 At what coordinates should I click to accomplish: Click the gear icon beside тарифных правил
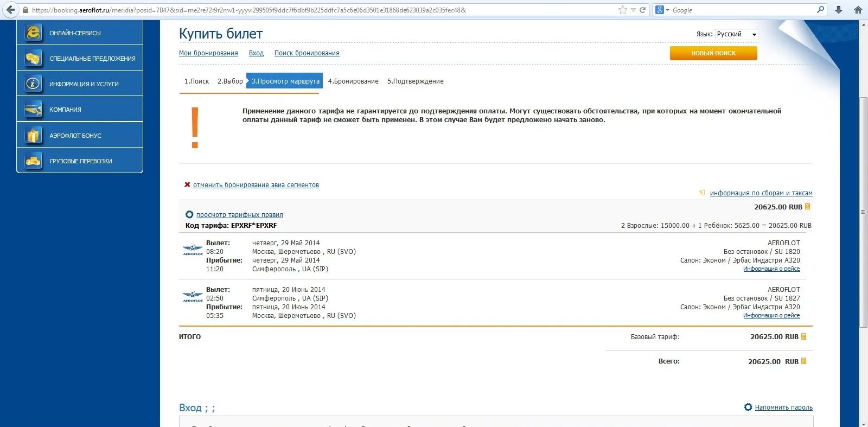189,214
